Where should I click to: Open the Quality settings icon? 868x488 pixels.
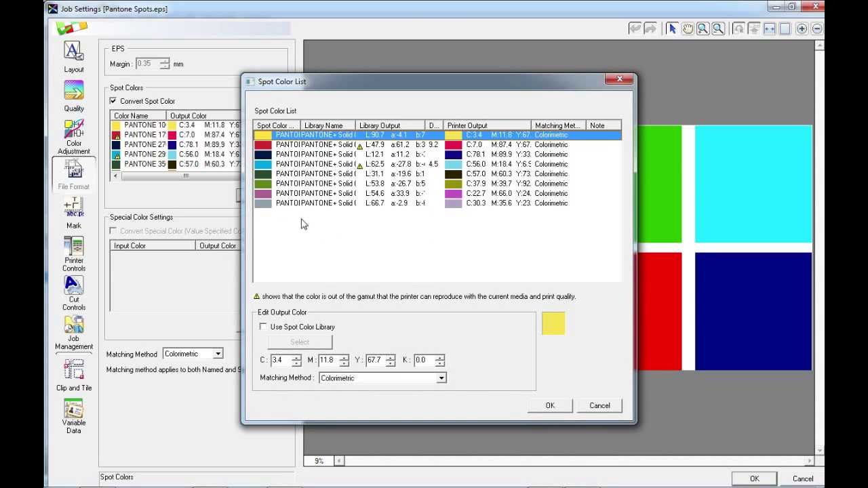(74, 96)
